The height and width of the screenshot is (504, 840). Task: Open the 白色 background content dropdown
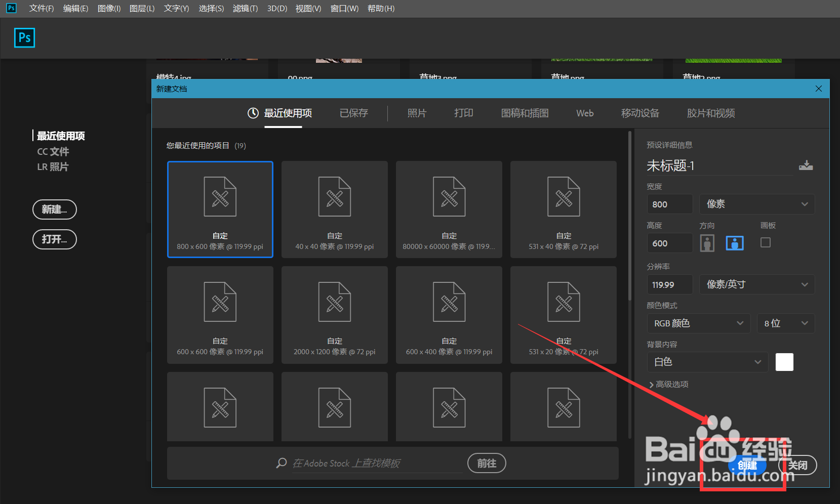click(707, 362)
